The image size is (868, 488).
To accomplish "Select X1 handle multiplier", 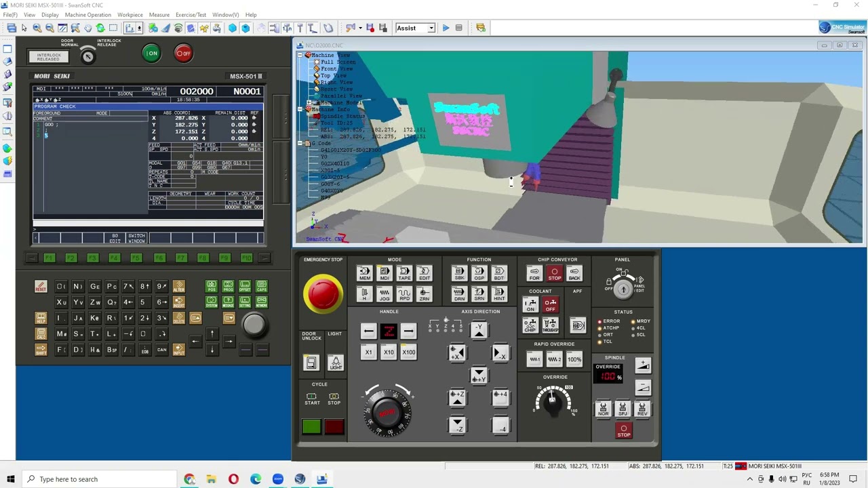I will [368, 352].
